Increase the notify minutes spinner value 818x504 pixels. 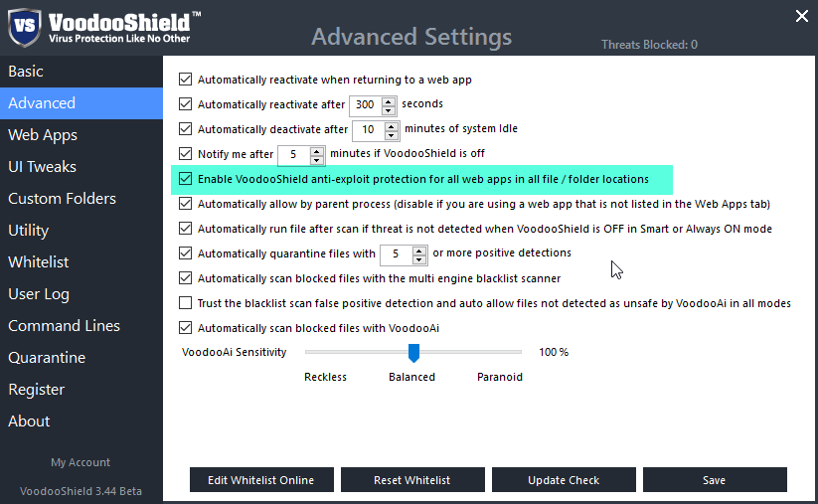tap(317, 150)
